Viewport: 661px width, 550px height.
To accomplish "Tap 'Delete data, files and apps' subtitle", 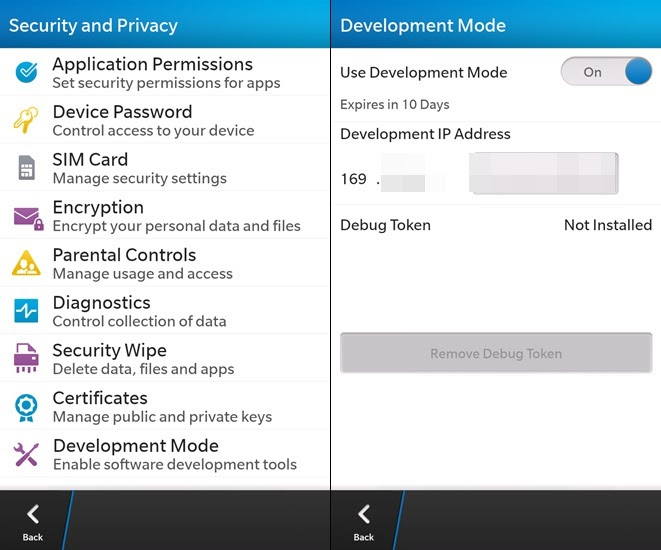I will pyautogui.click(x=143, y=369).
